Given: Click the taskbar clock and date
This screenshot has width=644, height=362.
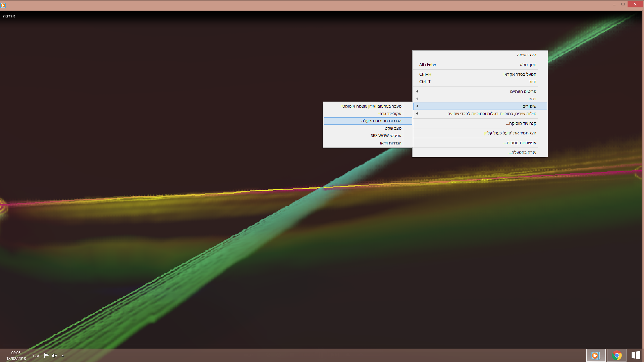Looking at the screenshot, I should click(16, 356).
